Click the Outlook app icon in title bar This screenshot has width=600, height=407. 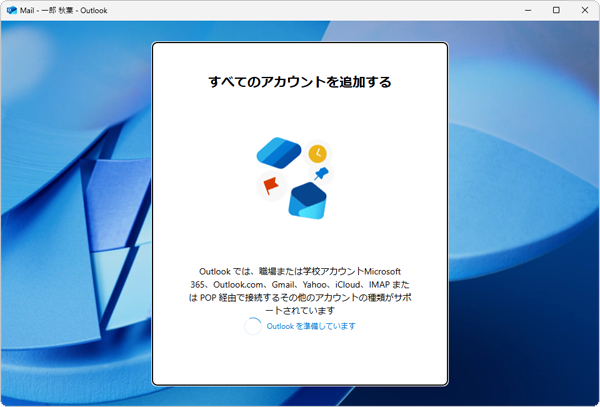click(x=12, y=10)
